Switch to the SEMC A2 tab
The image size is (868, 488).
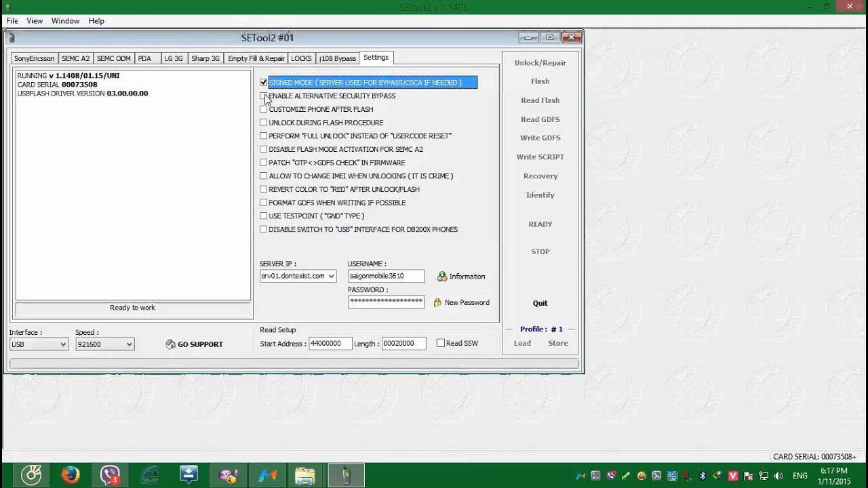(x=75, y=58)
